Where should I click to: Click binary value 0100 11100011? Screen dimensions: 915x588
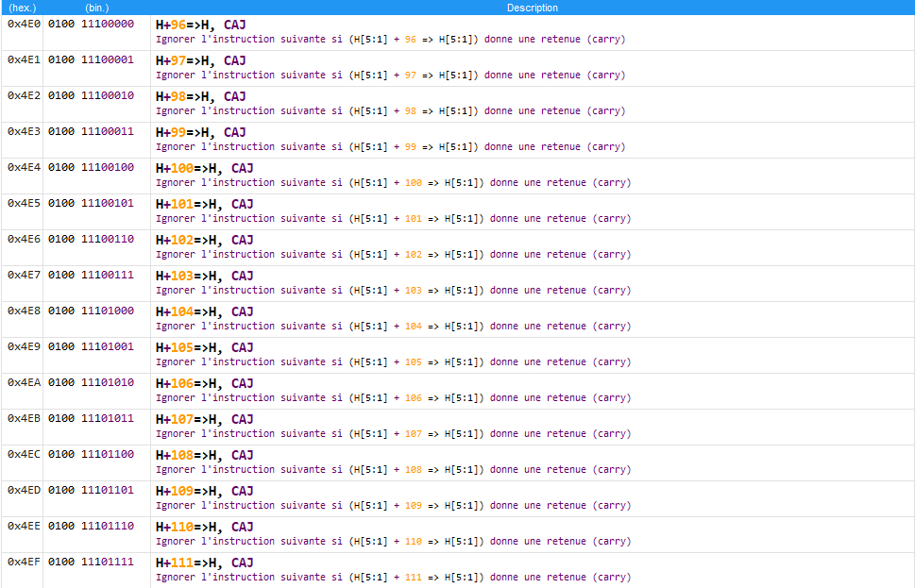point(91,131)
